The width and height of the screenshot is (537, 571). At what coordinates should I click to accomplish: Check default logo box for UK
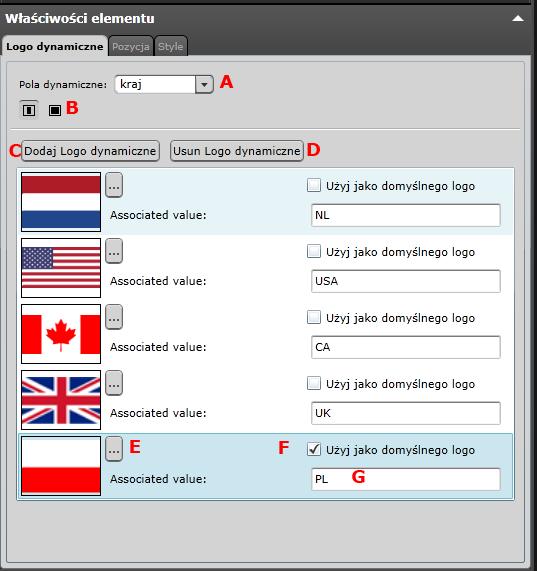point(314,383)
